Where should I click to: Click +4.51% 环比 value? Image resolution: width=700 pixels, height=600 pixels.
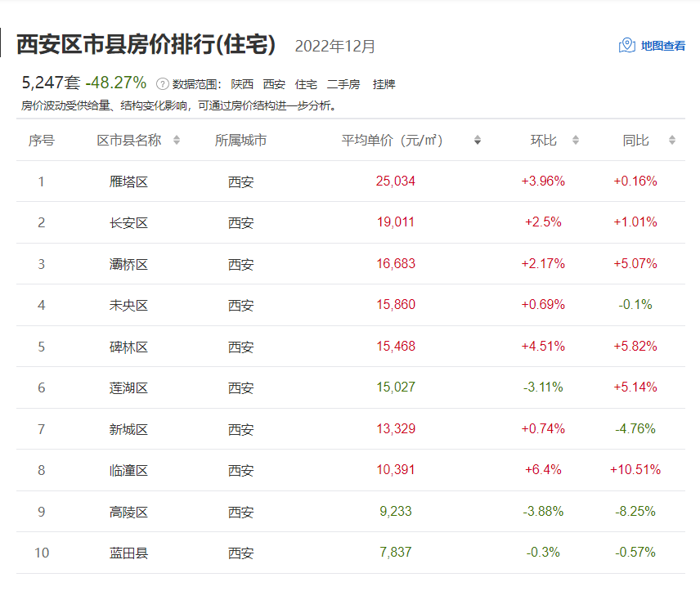click(x=543, y=346)
